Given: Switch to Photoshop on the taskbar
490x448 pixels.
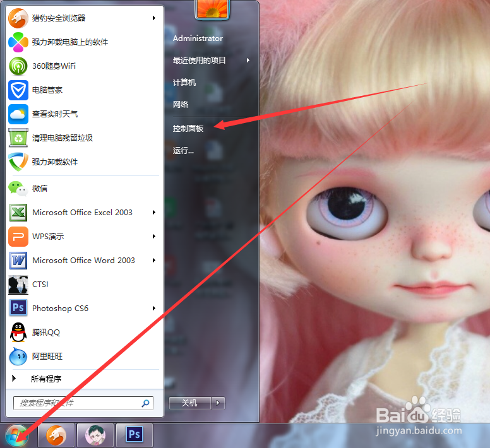Looking at the screenshot, I should coord(134,435).
